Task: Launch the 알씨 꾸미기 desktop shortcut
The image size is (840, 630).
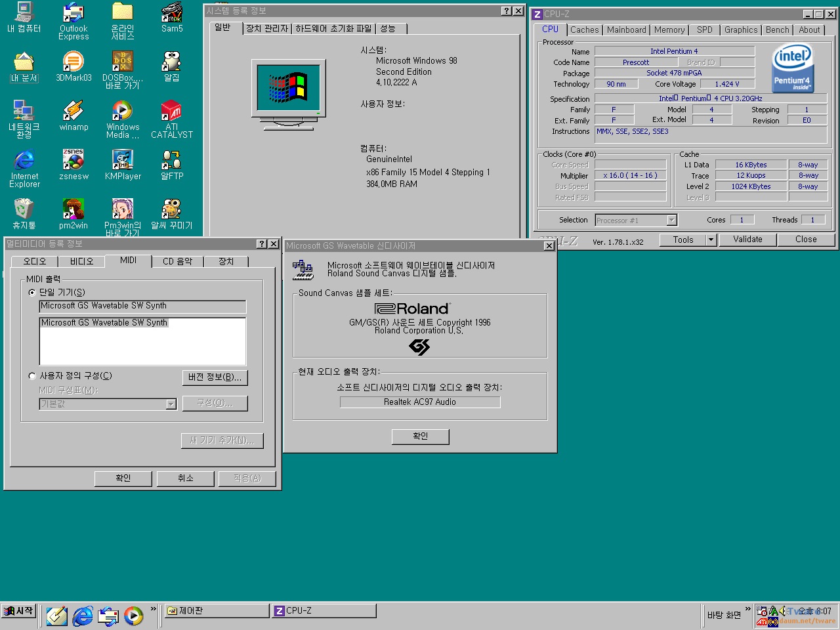Action: pos(172,215)
